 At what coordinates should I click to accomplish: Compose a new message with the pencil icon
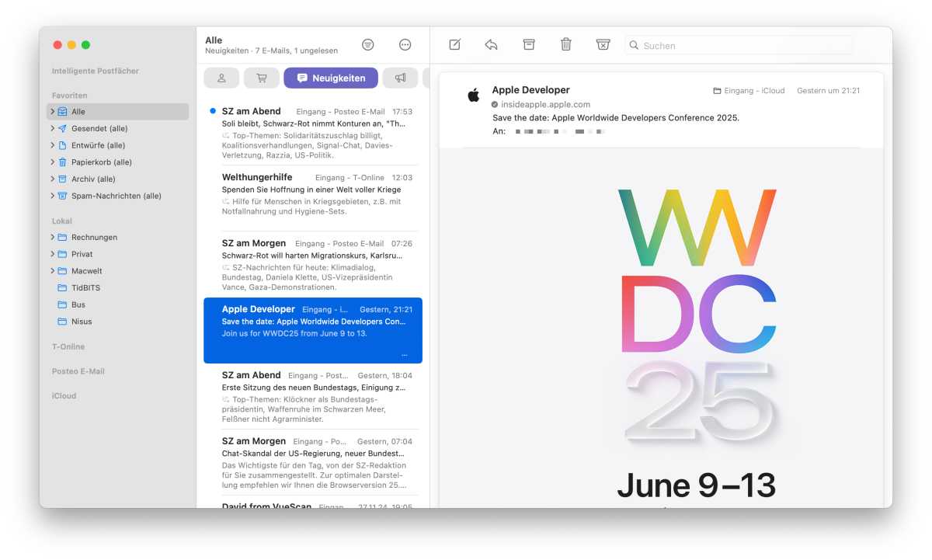[x=454, y=45]
